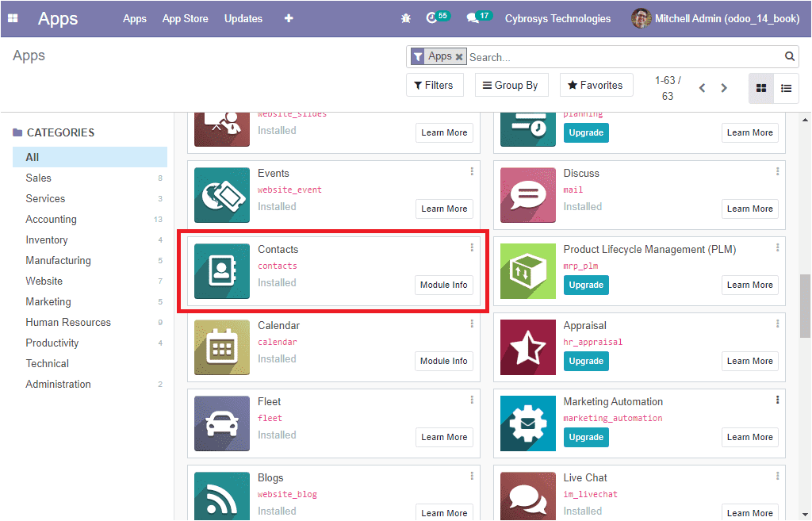Image resolution: width=812 pixels, height=521 pixels.
Task: Open Favorites dropdown
Action: click(x=596, y=85)
